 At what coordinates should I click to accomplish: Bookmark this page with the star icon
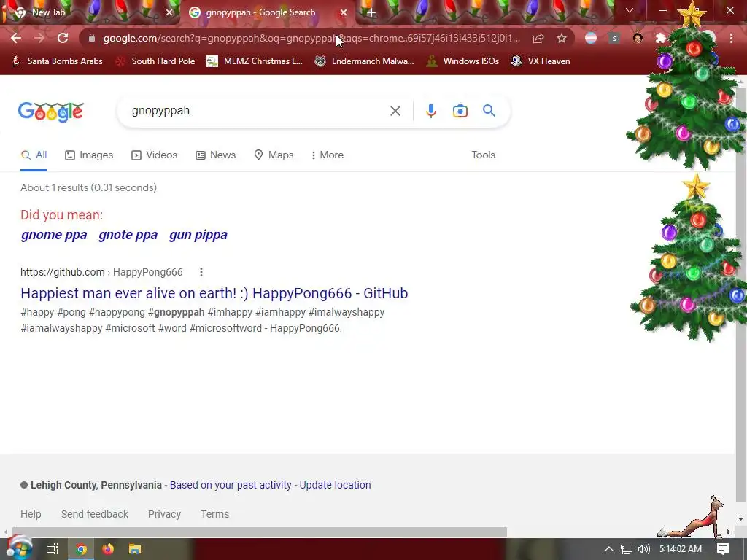pos(562,38)
